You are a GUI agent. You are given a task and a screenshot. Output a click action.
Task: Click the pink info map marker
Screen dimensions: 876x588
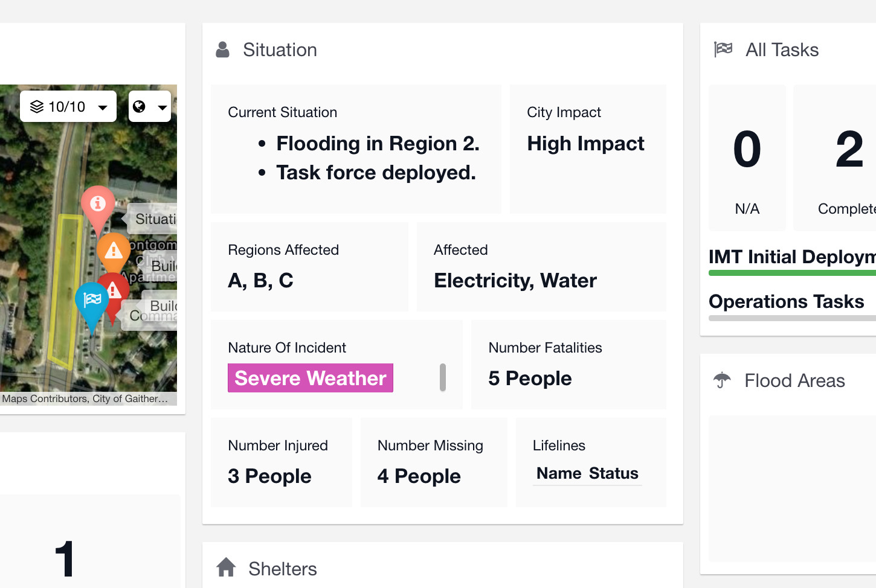coord(98,205)
